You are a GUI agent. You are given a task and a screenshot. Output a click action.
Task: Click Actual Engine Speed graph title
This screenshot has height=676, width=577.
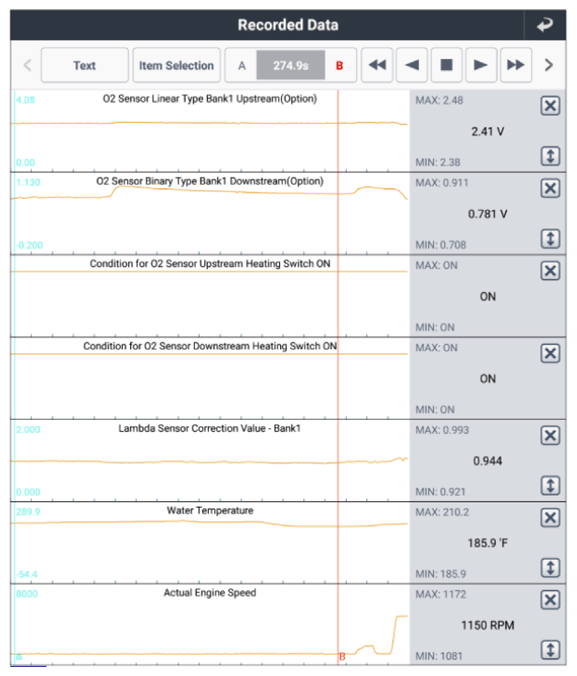coord(210,593)
